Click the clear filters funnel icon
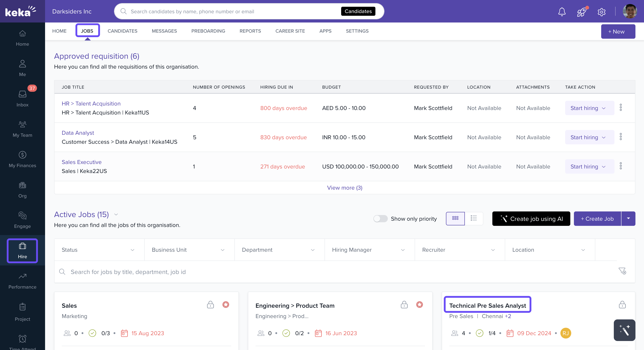The height and width of the screenshot is (350, 644). click(x=622, y=271)
